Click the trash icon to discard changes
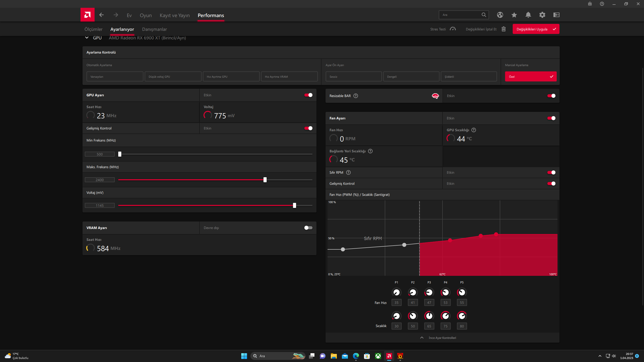The image size is (644, 362). tap(504, 29)
